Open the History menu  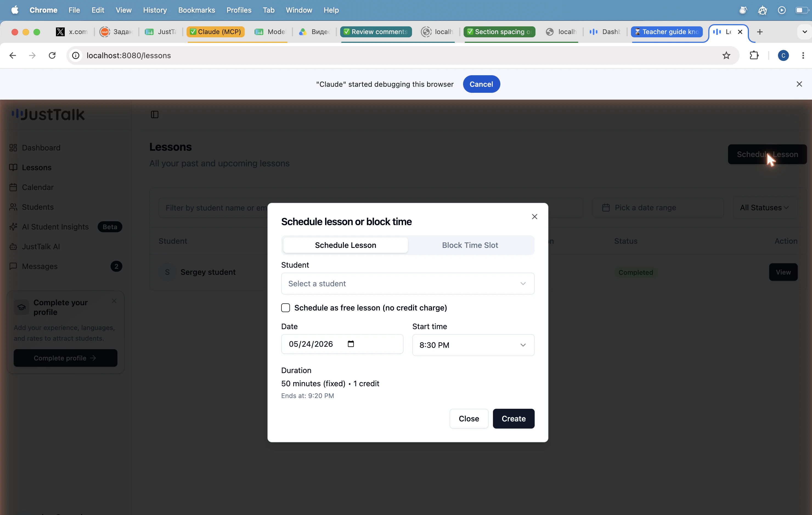[x=155, y=10]
